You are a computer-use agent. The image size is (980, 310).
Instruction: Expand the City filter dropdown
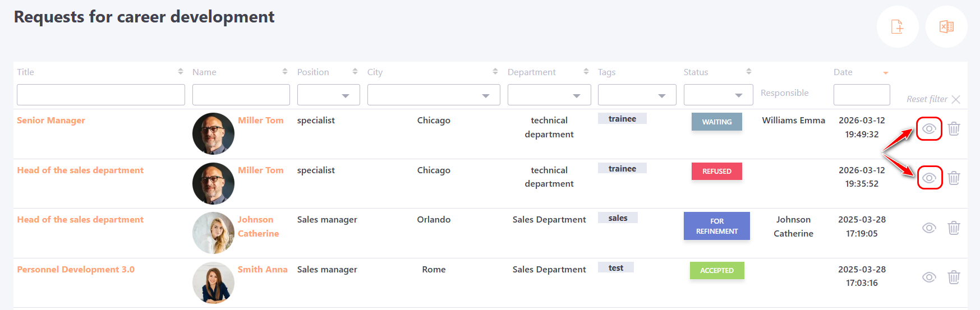click(433, 95)
